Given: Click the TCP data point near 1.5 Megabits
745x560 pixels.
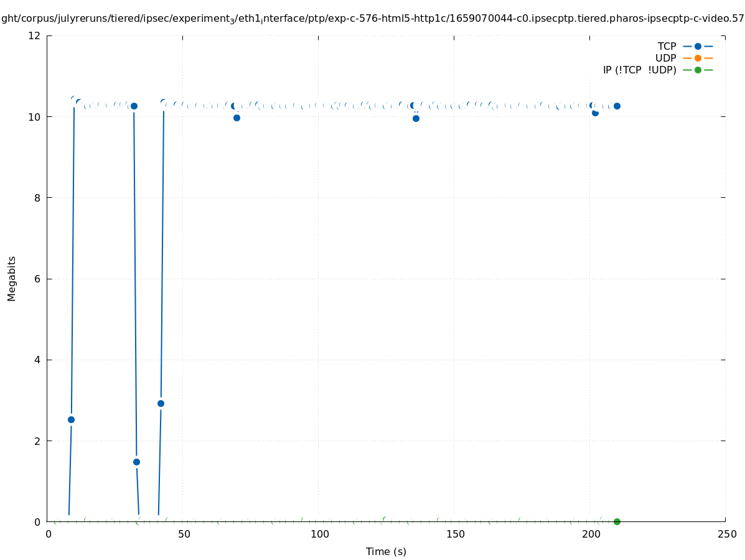Looking at the screenshot, I should click(136, 462).
